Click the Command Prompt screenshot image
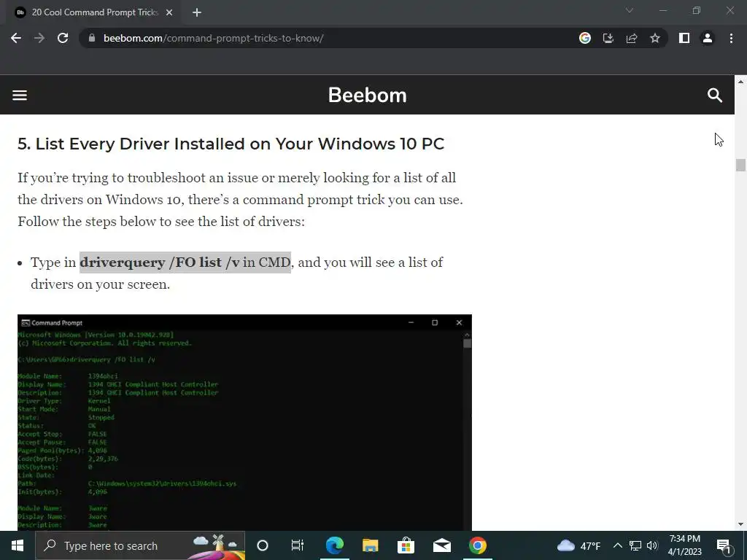The image size is (747, 560). point(244,422)
